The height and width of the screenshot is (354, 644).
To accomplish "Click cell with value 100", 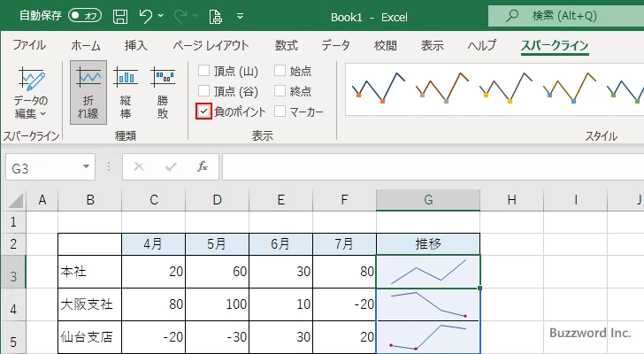I will coord(217,304).
